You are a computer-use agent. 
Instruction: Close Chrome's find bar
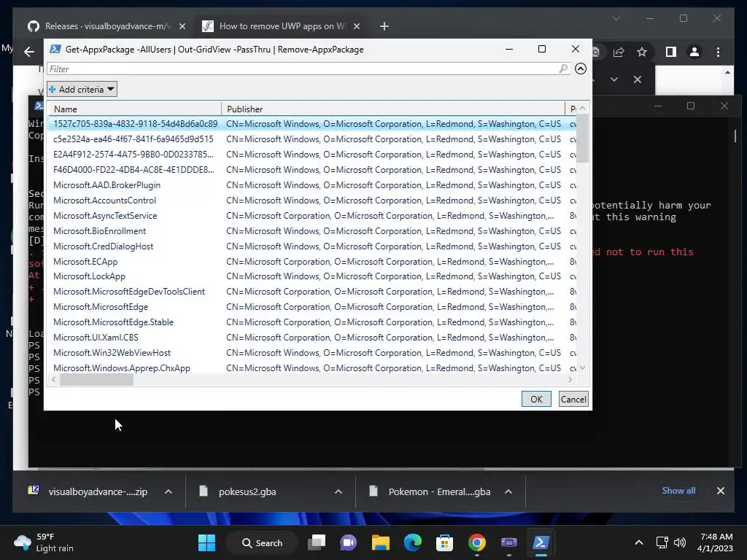[638, 79]
